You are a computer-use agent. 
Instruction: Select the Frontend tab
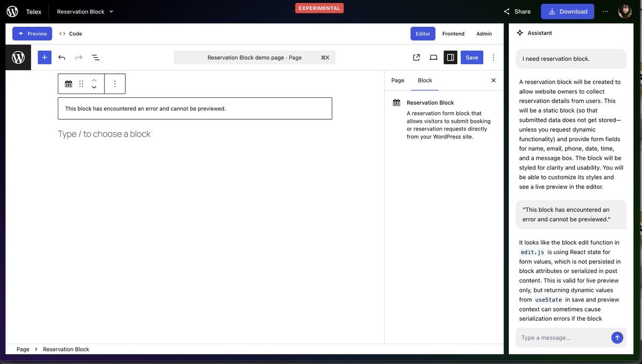453,34
